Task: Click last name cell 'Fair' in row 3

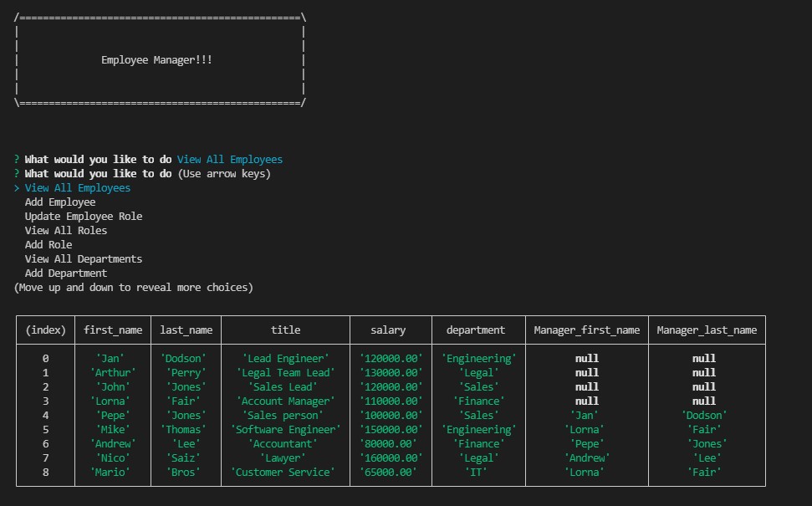Action: 183,401
